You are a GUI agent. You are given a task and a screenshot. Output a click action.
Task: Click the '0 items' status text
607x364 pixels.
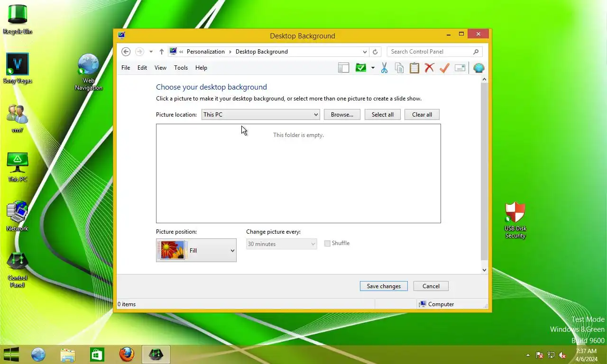[x=127, y=304]
